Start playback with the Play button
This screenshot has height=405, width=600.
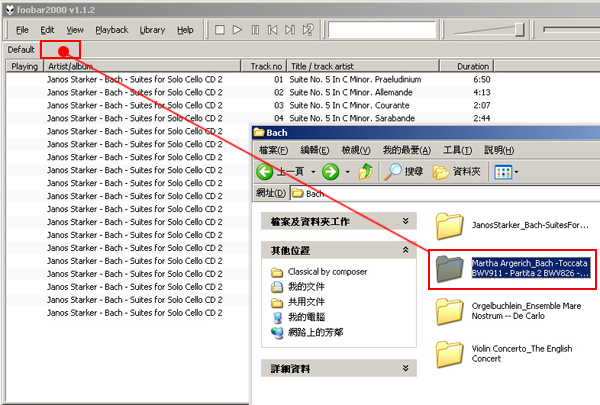[237, 30]
